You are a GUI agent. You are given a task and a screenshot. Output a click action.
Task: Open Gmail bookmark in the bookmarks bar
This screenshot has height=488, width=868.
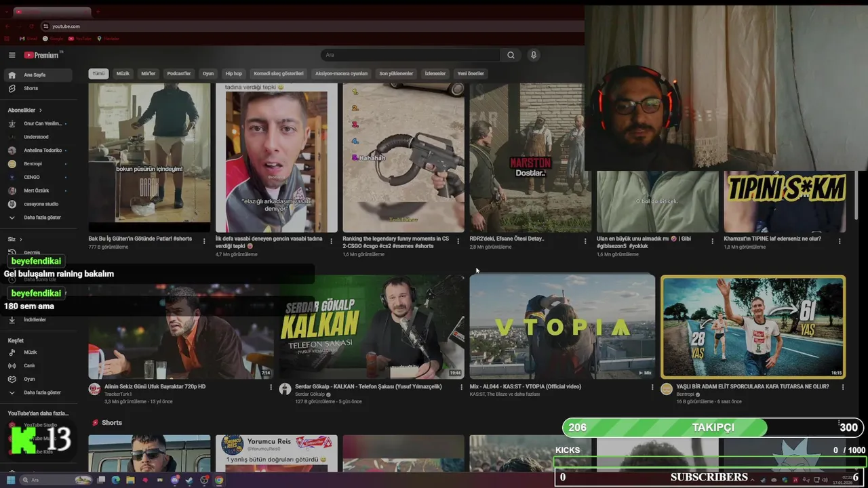(28, 39)
